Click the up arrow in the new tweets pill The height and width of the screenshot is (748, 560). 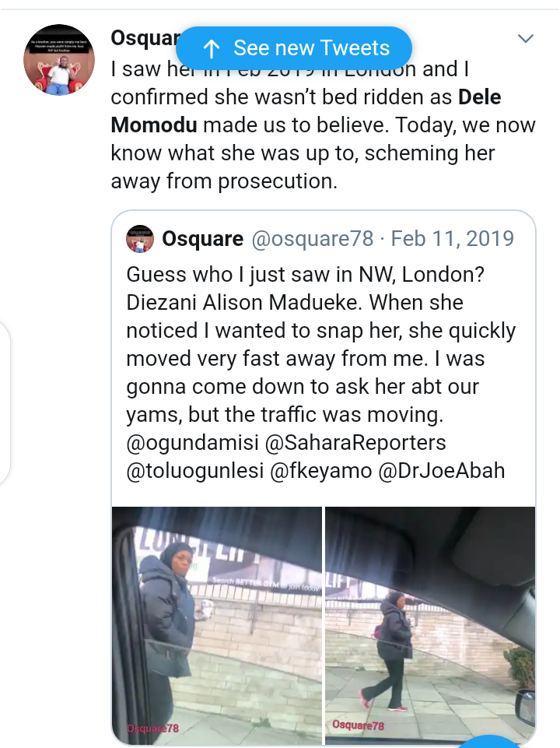tap(211, 48)
